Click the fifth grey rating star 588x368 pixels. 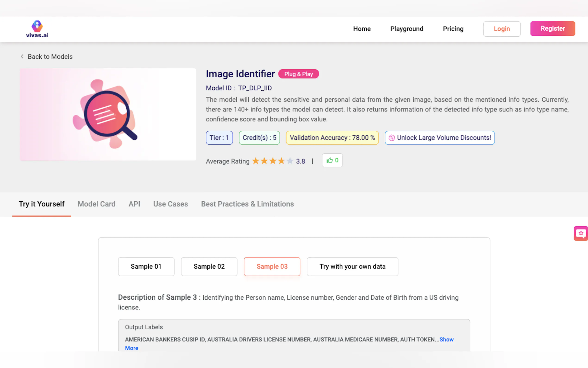tap(290, 161)
